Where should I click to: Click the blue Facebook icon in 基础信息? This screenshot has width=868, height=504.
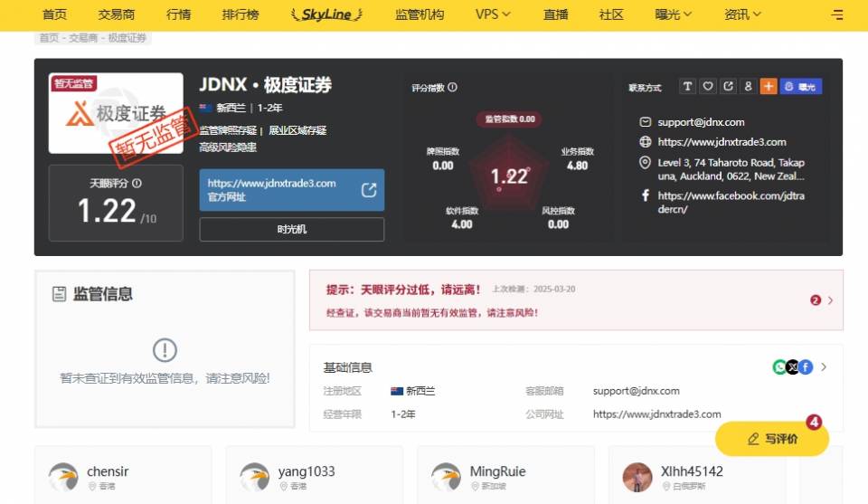(x=806, y=366)
